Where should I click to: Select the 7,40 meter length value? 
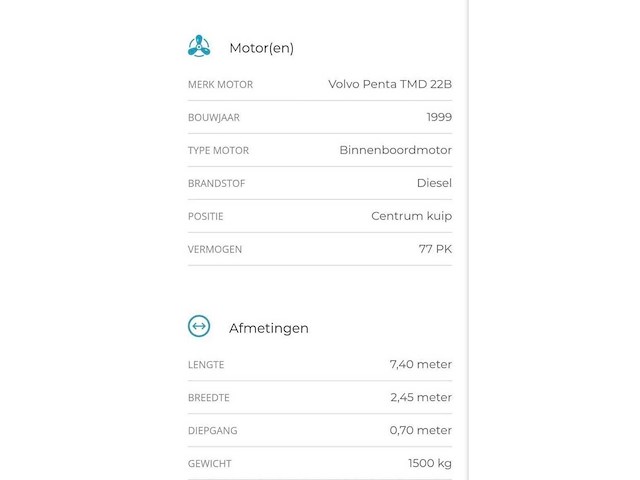point(420,364)
